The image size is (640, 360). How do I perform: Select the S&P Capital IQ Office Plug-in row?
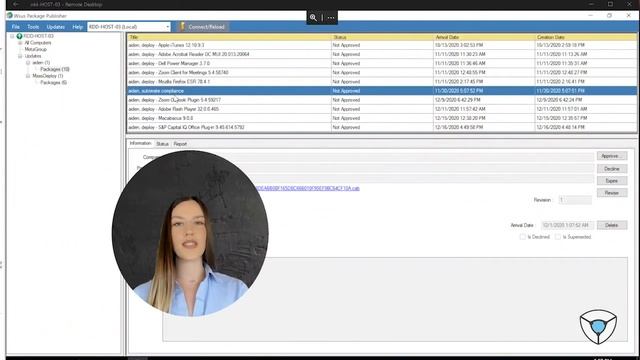tap(382, 127)
